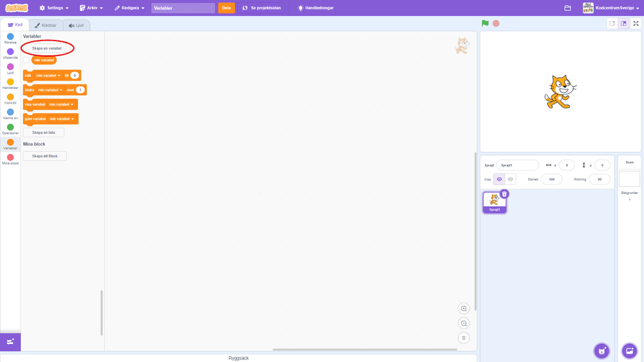Screen dimensions: 644x362
Task: Switch to the Ljud tab
Action: click(77, 25)
